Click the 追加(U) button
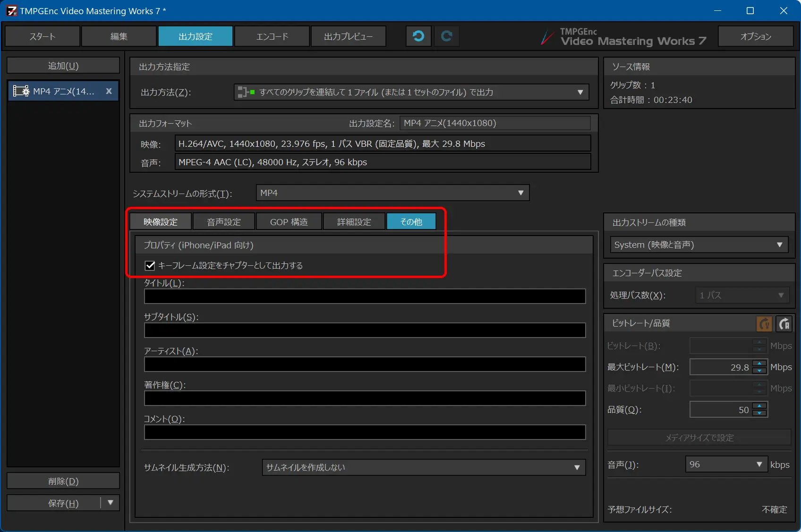The image size is (801, 532). 63,66
